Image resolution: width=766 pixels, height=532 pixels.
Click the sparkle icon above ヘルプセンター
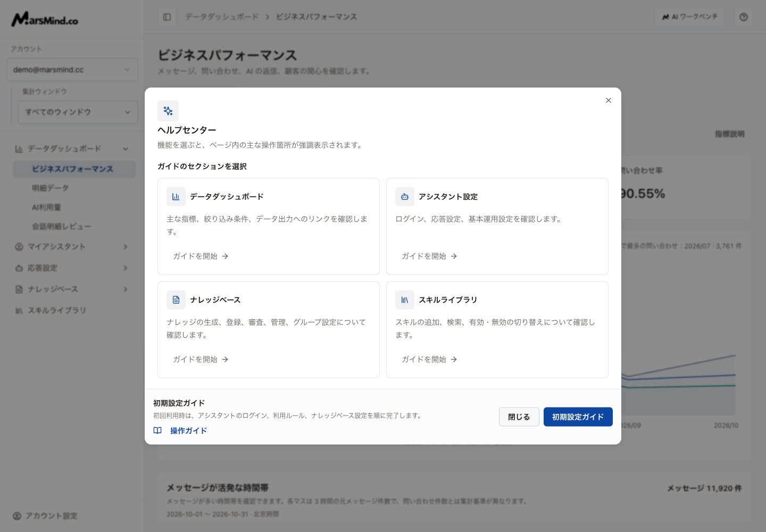(x=168, y=111)
